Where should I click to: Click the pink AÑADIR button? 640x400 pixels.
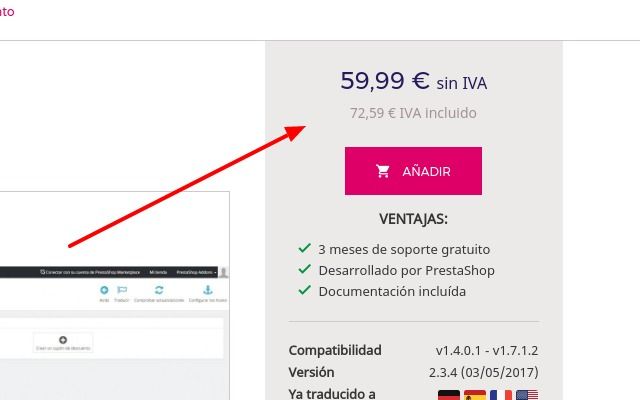click(413, 171)
